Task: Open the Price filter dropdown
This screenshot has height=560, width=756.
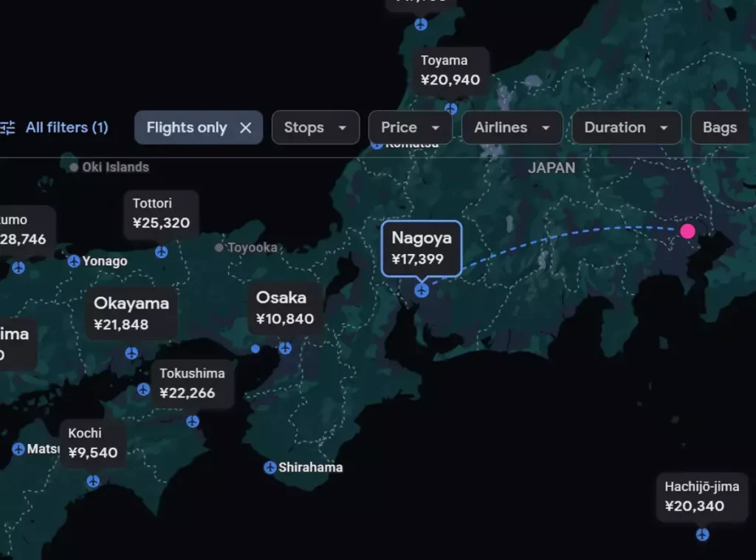Action: pyautogui.click(x=410, y=128)
